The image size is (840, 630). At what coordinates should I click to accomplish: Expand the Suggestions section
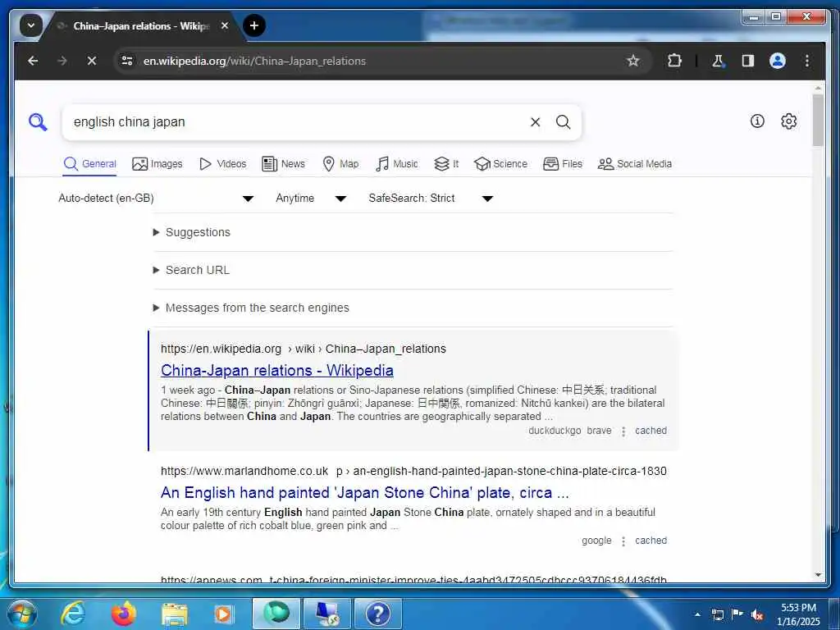[x=192, y=232]
